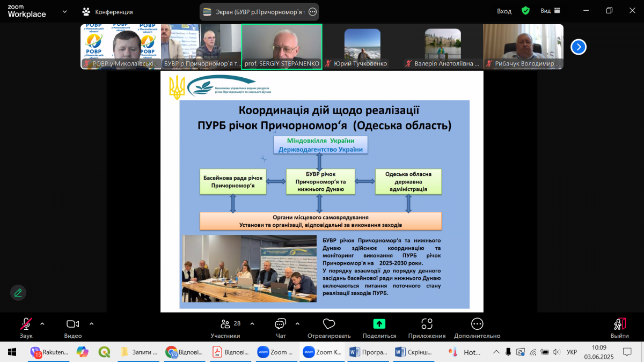
Task: Open the Конференция tab
Action: tap(107, 11)
